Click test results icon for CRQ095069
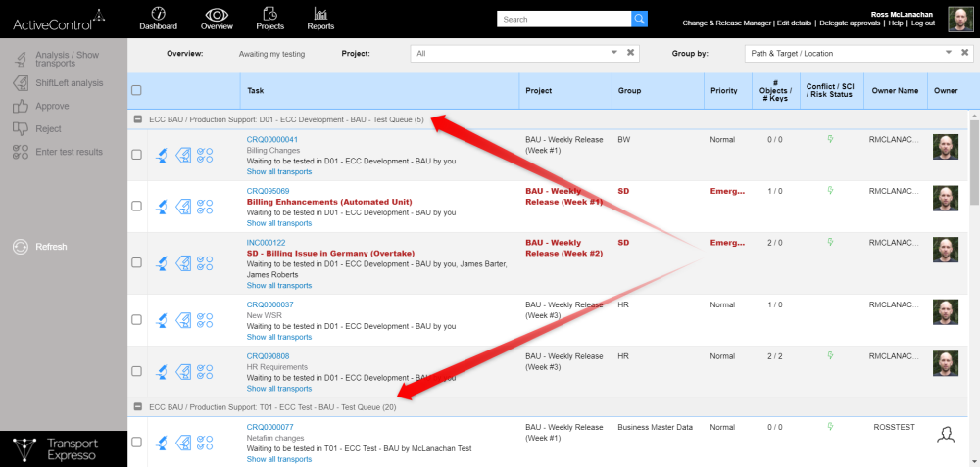980x467 pixels. click(205, 206)
